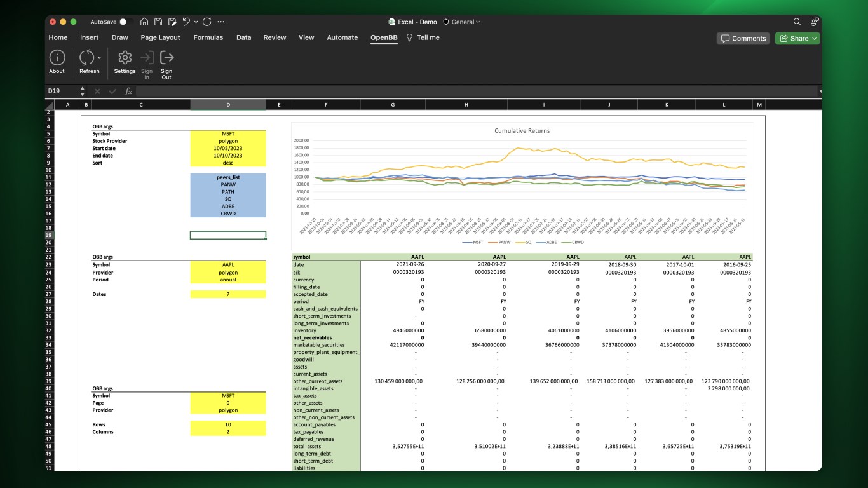The image size is (868, 488).
Task: Switch to the Home tab
Action: pyautogui.click(x=58, y=37)
